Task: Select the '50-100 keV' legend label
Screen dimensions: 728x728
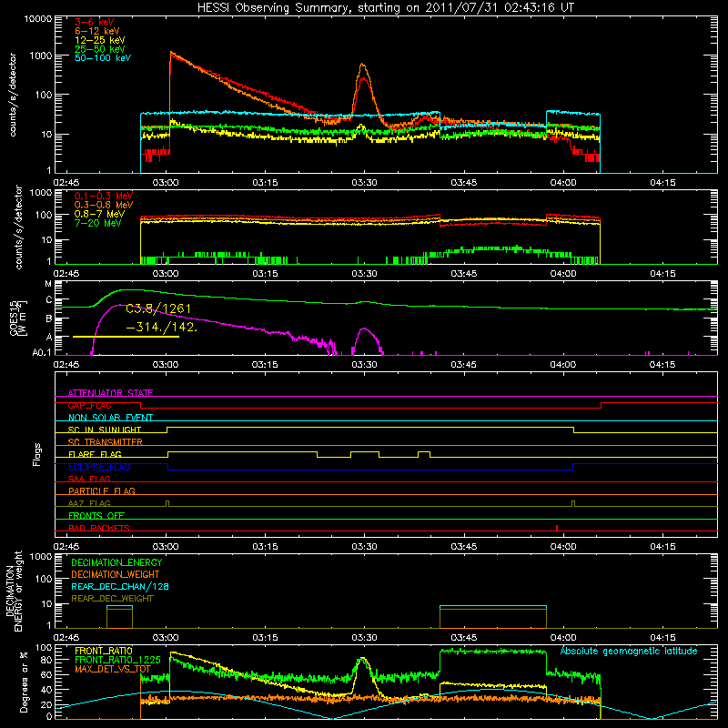Action: click(103, 58)
